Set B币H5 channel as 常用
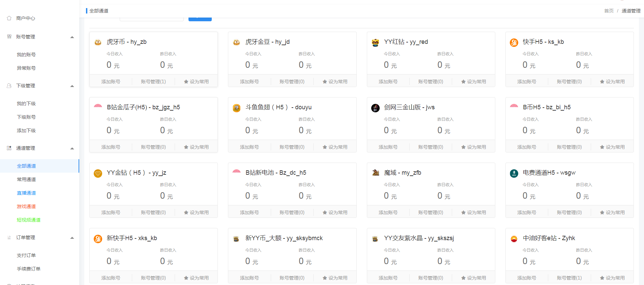 (x=612, y=147)
